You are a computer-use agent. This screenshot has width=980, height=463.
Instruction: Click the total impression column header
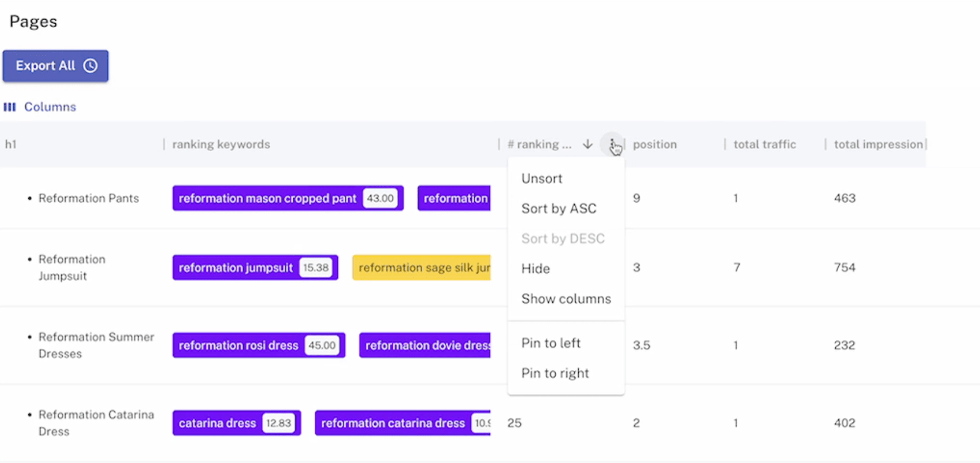pos(878,145)
